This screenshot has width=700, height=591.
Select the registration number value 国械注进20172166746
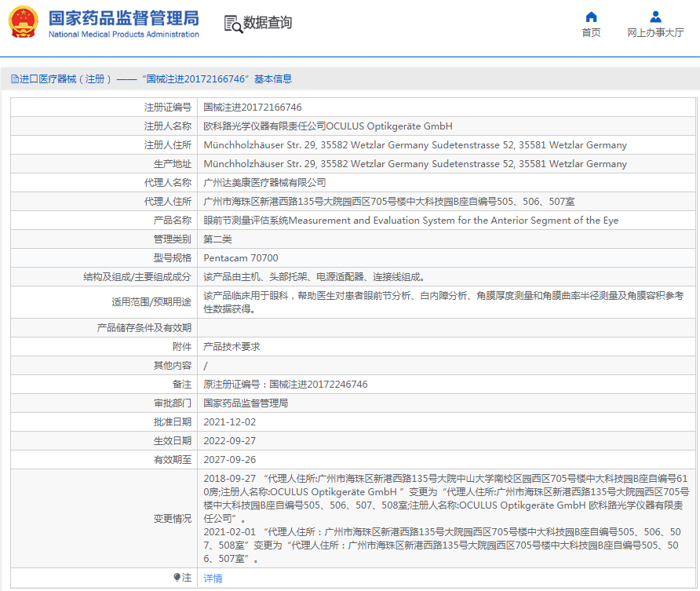(253, 108)
